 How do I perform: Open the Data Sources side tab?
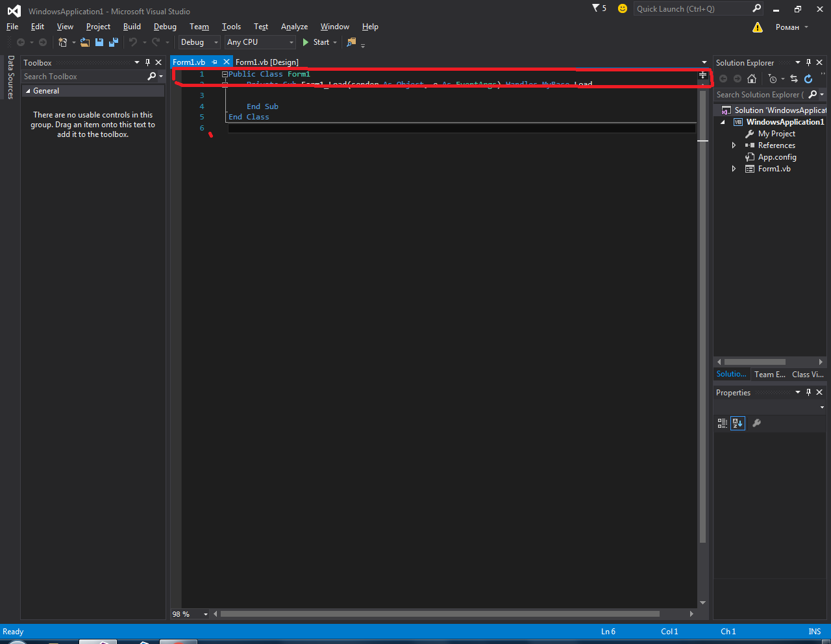(10, 77)
